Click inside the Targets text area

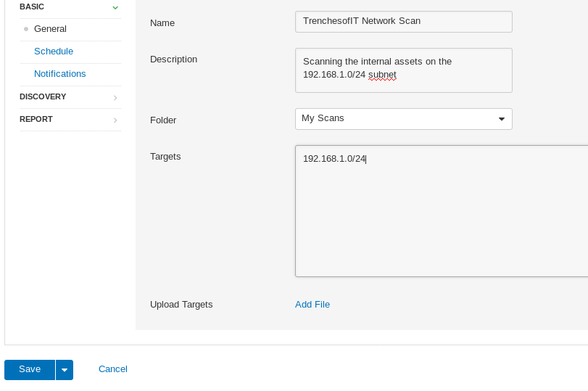pyautogui.click(x=442, y=211)
